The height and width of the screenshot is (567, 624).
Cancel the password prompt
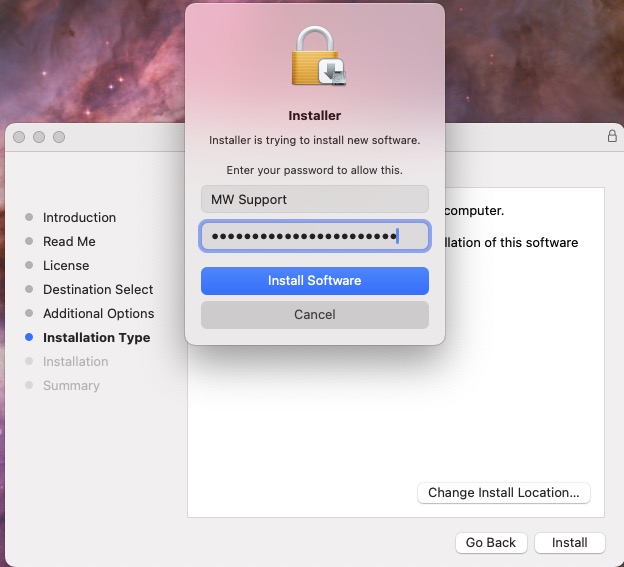(x=314, y=314)
